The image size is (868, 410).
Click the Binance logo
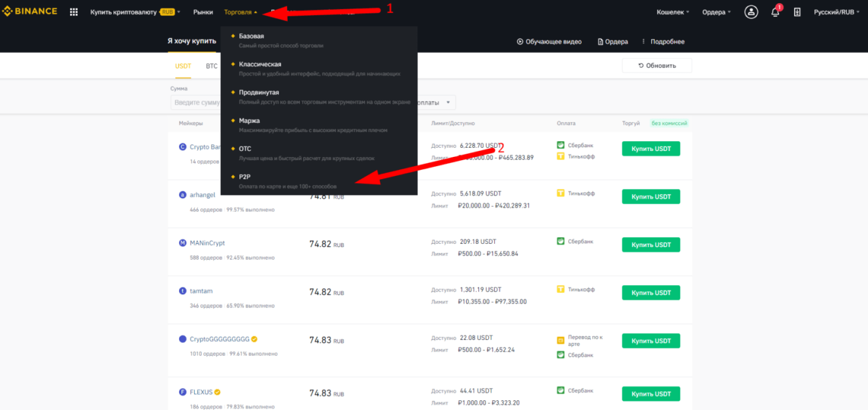pos(30,10)
